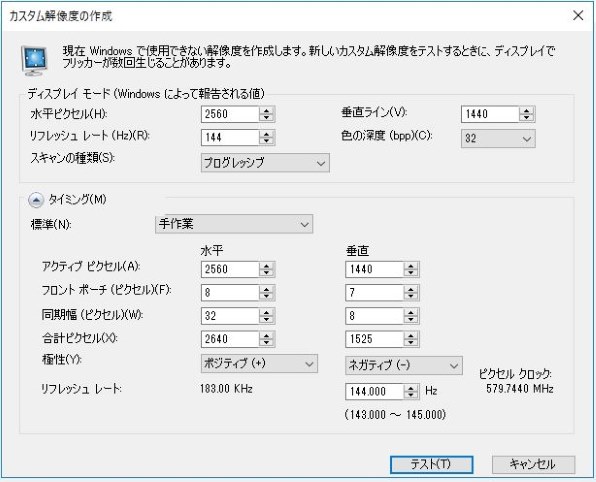Click the 144.000 Hz refresh rate field
This screenshot has height=482, width=596.
click(374, 392)
